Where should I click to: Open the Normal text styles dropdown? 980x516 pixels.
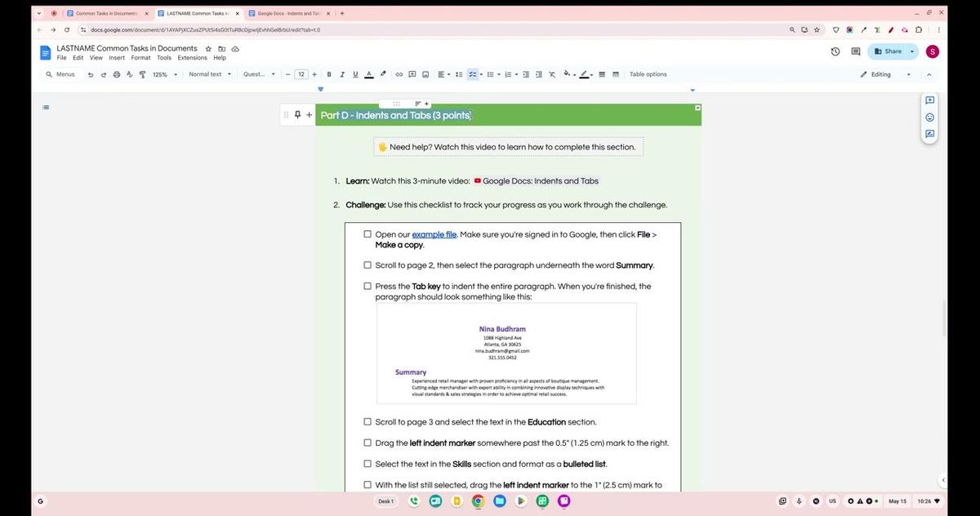(210, 74)
